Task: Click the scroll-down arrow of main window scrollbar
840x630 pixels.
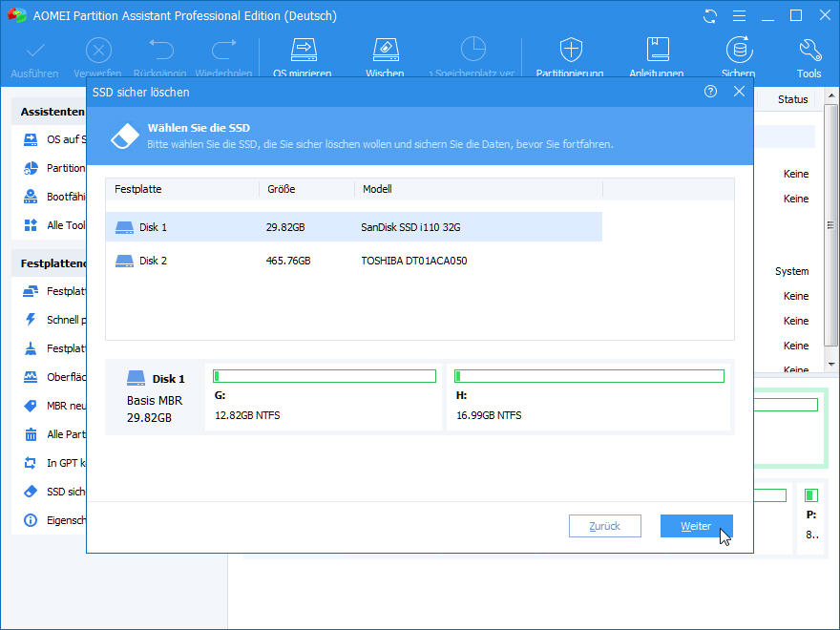Action: click(830, 365)
